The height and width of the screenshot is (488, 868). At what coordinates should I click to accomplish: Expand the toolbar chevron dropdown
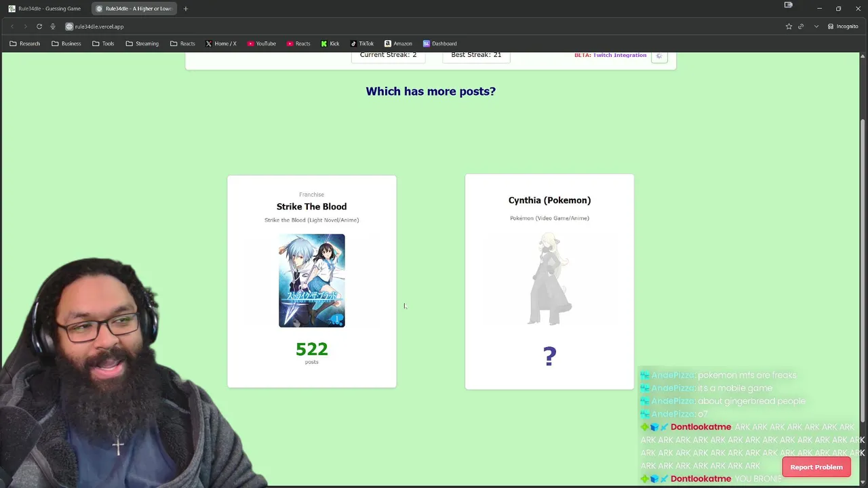tap(816, 26)
